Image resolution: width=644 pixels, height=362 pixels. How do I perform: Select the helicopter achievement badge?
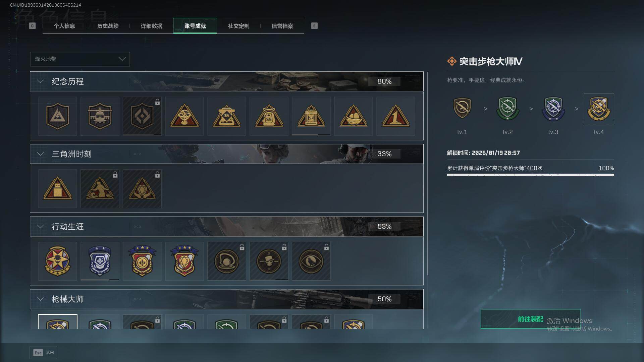tap(100, 116)
